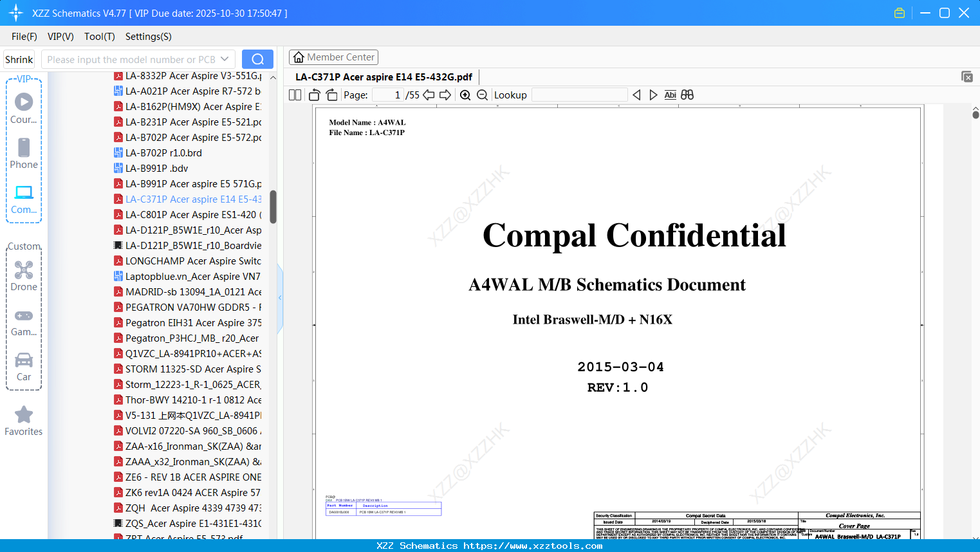
Task: Select the Computer category icon
Action: (x=24, y=199)
